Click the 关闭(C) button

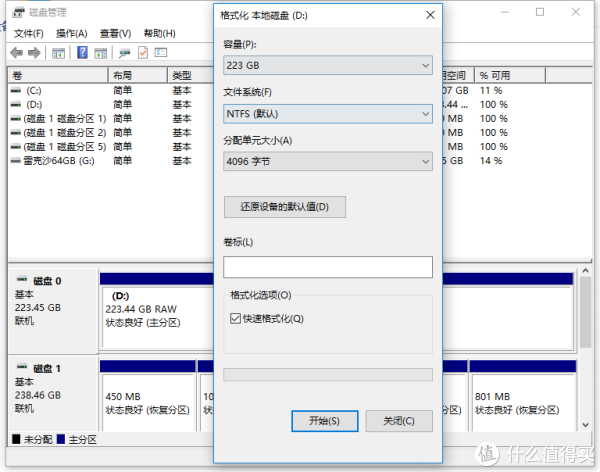(399, 421)
